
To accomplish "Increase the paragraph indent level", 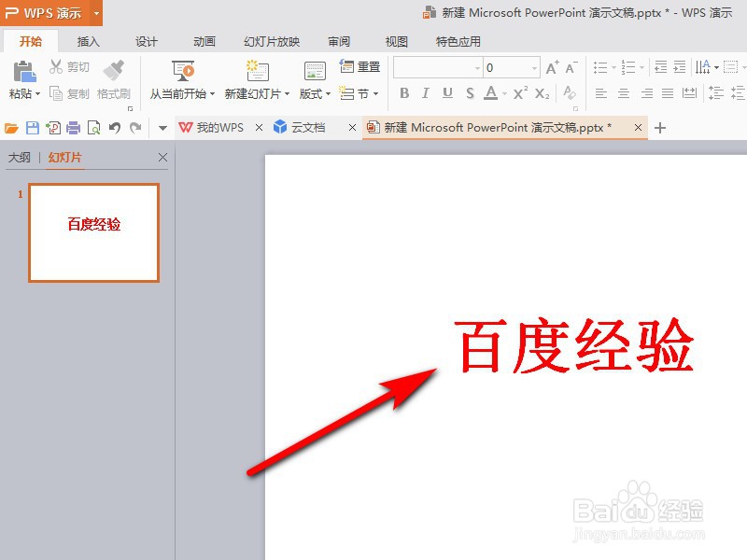I will point(680,67).
